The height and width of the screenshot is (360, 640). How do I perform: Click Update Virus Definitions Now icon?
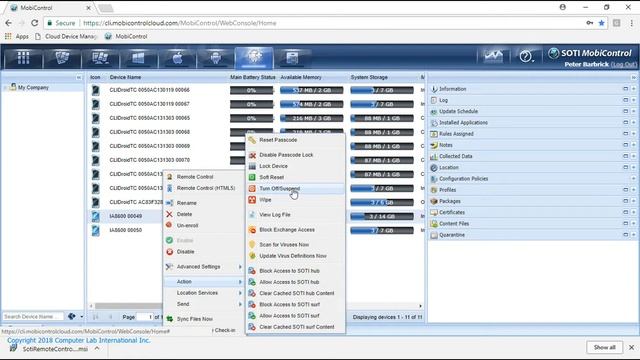tap(252, 256)
